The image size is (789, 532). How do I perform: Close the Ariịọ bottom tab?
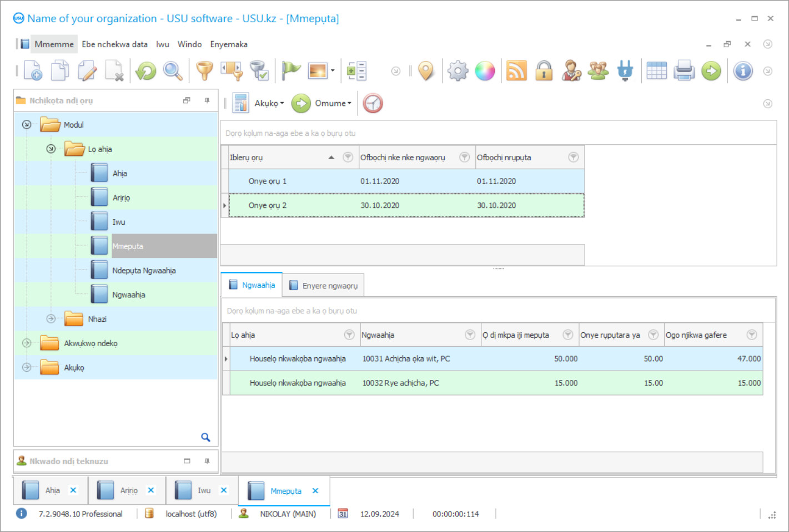tap(151, 490)
